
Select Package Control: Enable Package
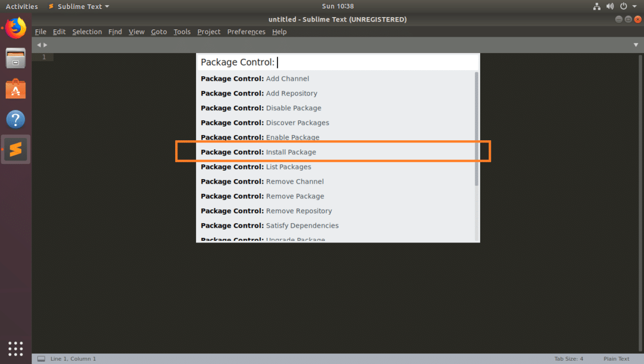[336, 137]
